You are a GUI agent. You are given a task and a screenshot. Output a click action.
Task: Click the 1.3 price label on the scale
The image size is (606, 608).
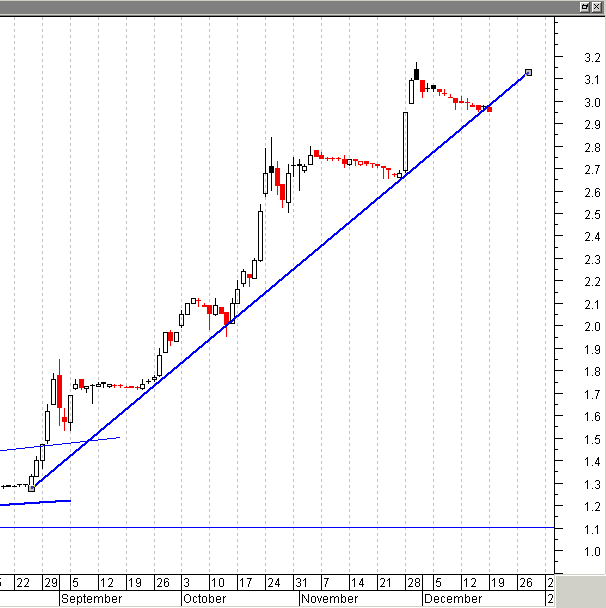click(592, 485)
